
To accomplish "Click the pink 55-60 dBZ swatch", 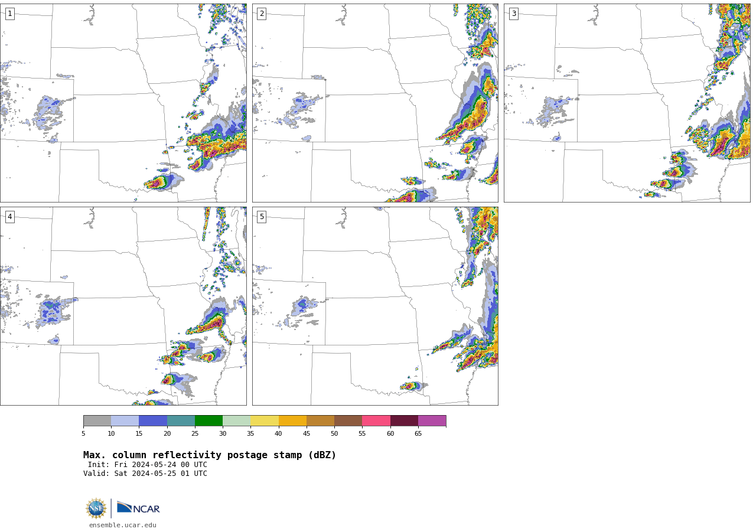I will (x=376, y=421).
